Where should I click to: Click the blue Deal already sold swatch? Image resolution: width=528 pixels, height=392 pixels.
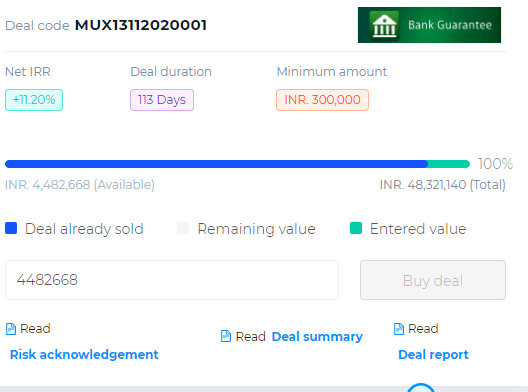coord(11,228)
